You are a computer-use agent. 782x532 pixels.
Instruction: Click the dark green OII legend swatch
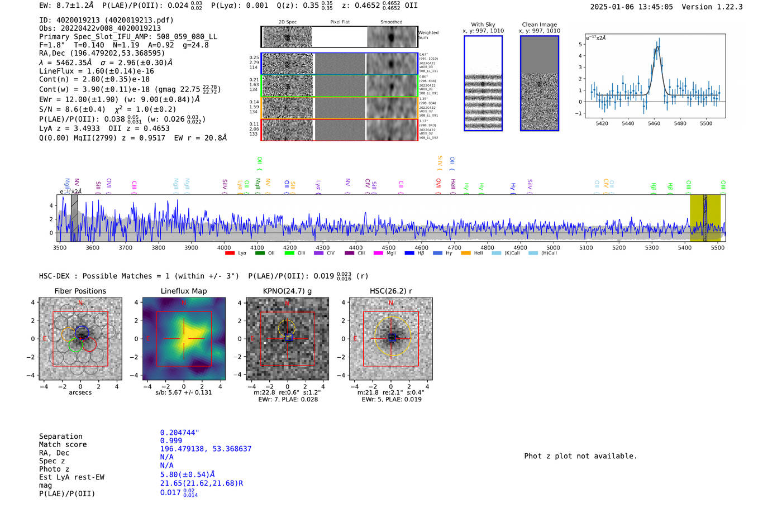(260, 253)
